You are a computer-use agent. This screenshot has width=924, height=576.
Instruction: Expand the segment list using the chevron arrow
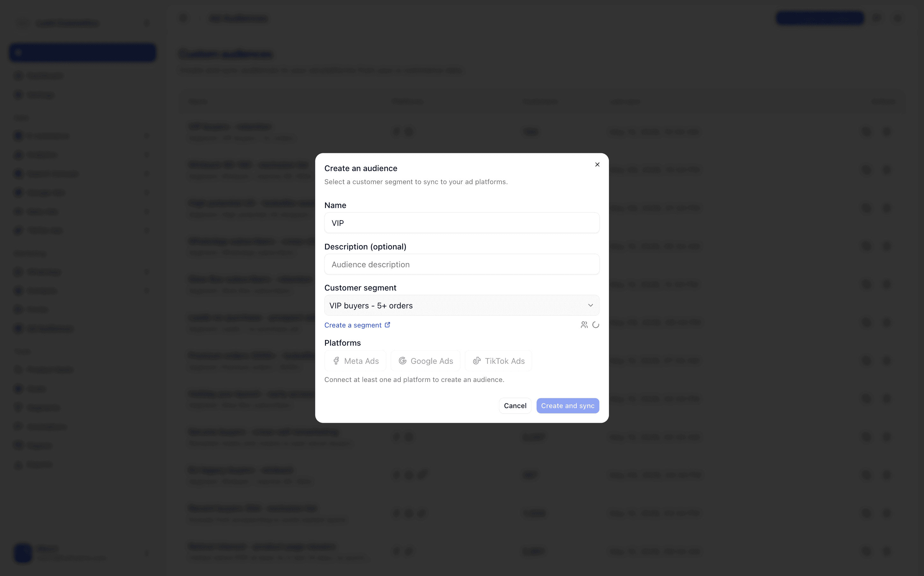pos(590,306)
